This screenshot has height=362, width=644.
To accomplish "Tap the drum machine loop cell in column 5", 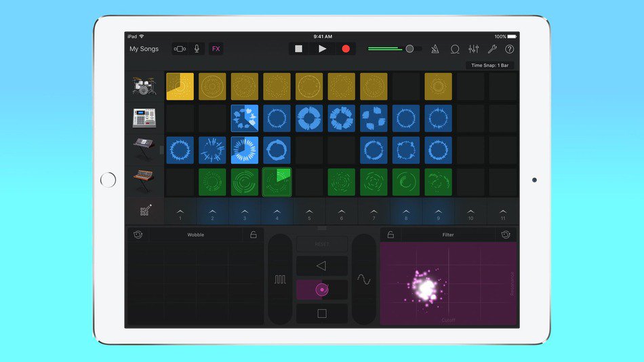I will click(x=309, y=119).
